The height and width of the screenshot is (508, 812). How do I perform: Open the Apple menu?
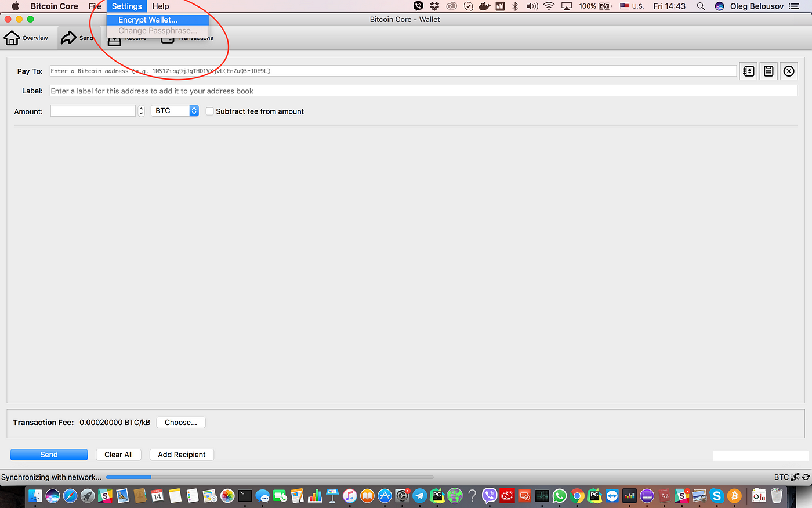[15, 6]
